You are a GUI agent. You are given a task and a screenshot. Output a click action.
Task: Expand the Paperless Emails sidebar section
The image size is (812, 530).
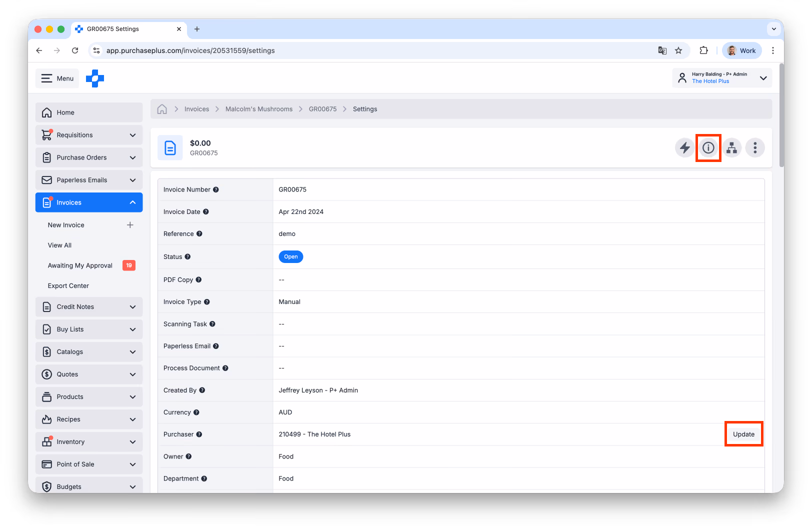click(x=89, y=180)
